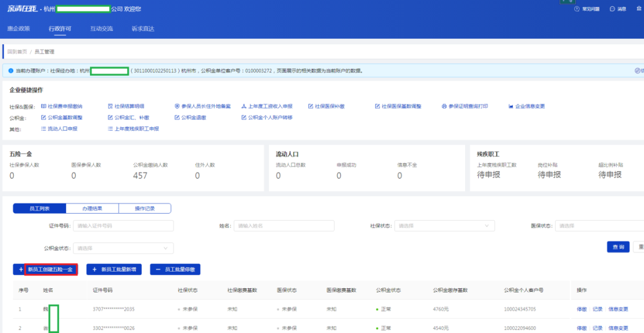Open 社保结算明细 via its icon
644x333 pixels.
(x=110, y=106)
